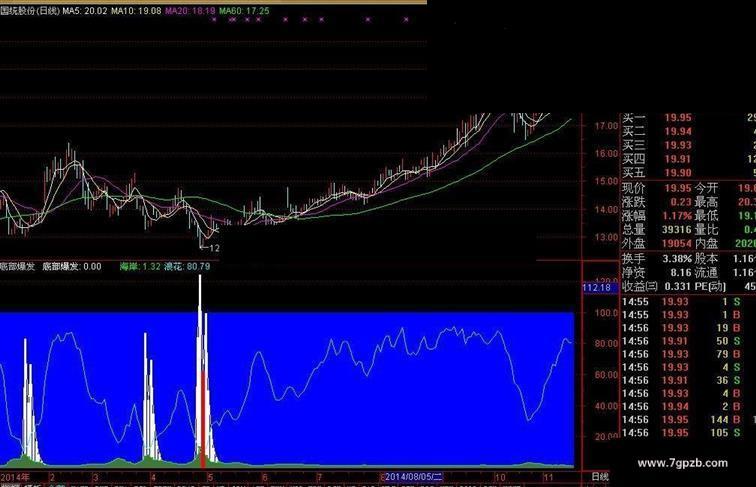Click the 外盘 19054 value

pos(677,244)
